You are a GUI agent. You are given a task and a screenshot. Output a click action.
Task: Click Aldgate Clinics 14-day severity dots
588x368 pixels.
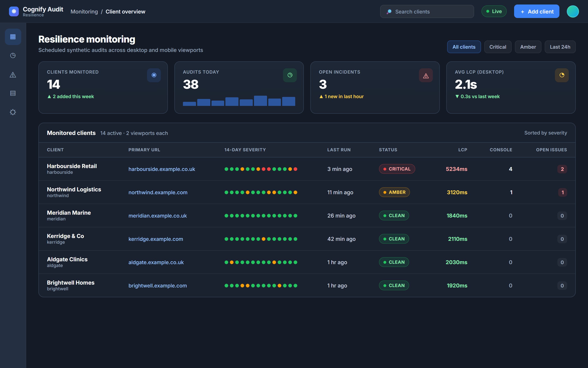[x=261, y=262]
